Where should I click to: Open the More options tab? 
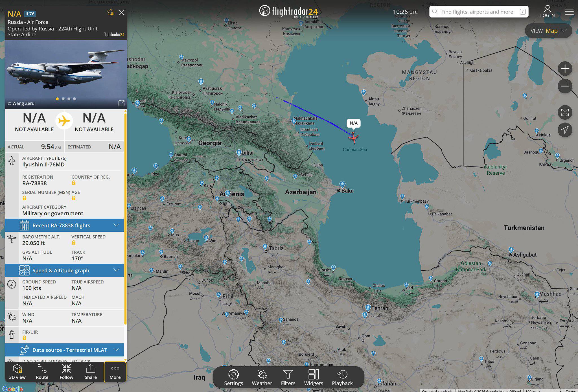(x=115, y=372)
